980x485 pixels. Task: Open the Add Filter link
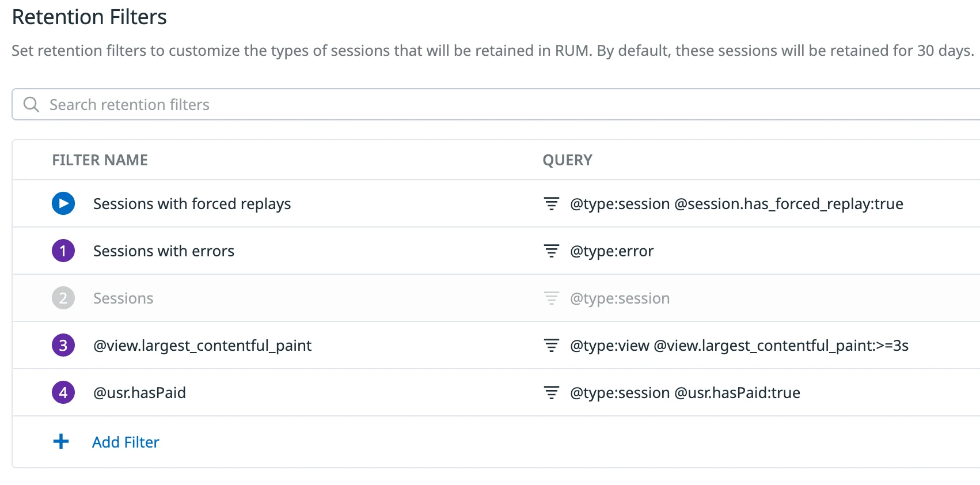126,442
